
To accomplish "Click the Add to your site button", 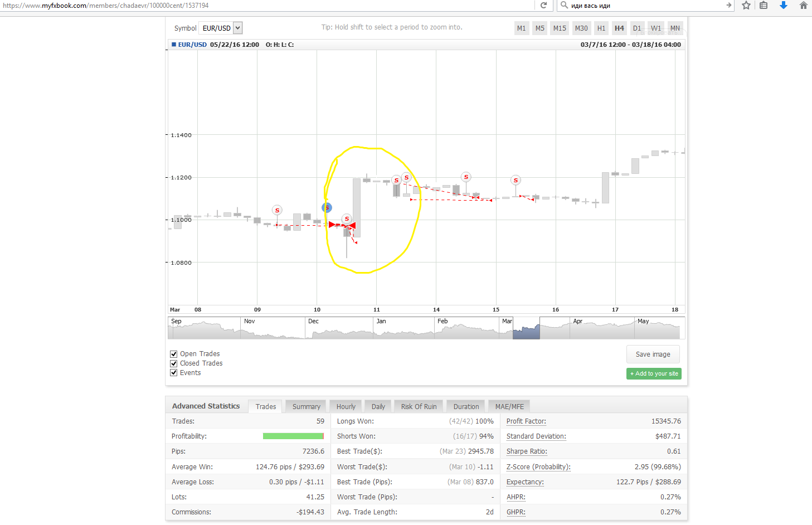I will point(654,373).
